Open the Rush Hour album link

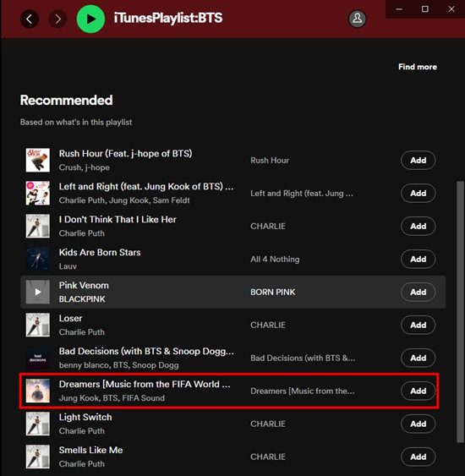point(270,161)
